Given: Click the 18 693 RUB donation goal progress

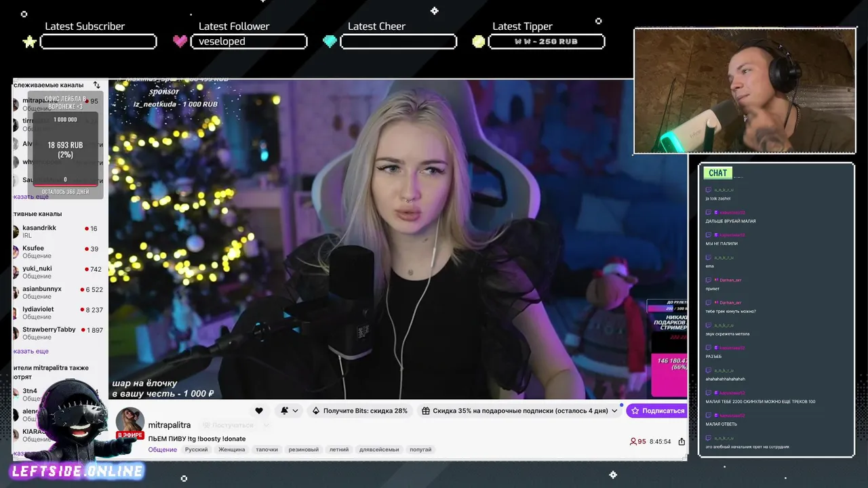Looking at the screenshot, I should pyautogui.click(x=65, y=149).
